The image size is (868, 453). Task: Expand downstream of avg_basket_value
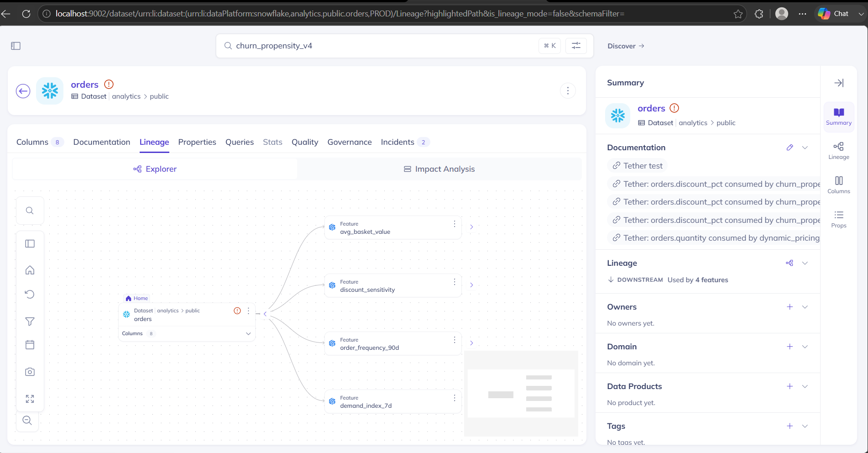tap(471, 227)
